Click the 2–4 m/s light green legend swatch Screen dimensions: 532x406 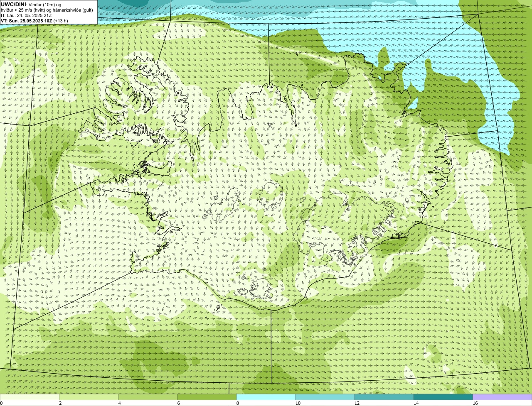coord(89,397)
